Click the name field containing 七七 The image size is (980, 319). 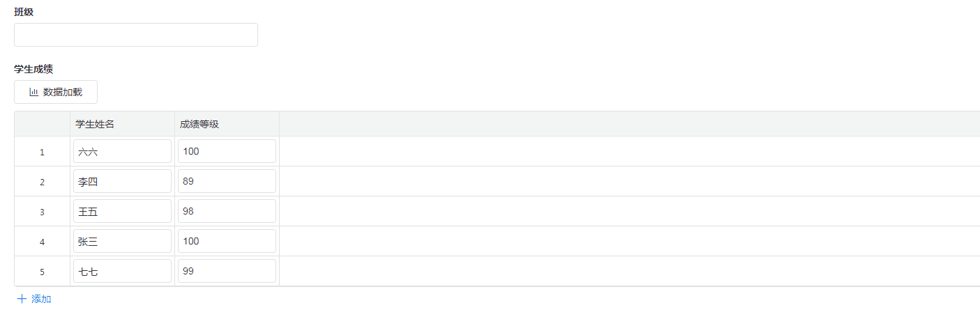tap(122, 271)
